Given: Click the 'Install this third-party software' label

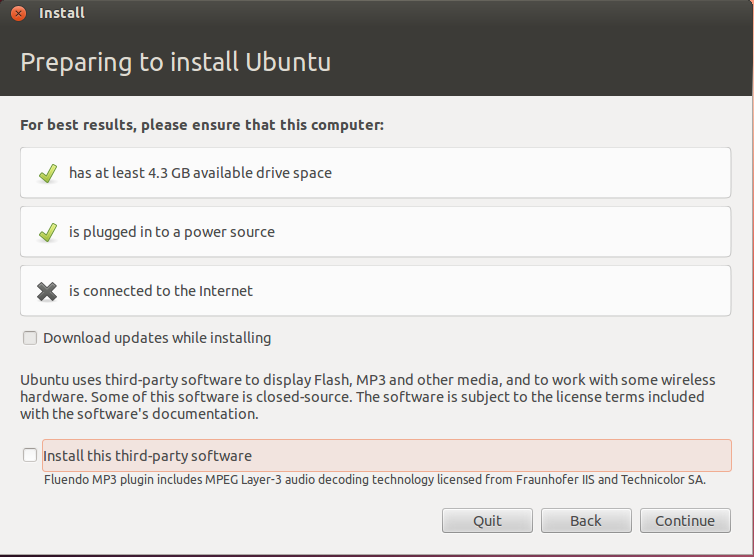Looking at the screenshot, I should [147, 455].
